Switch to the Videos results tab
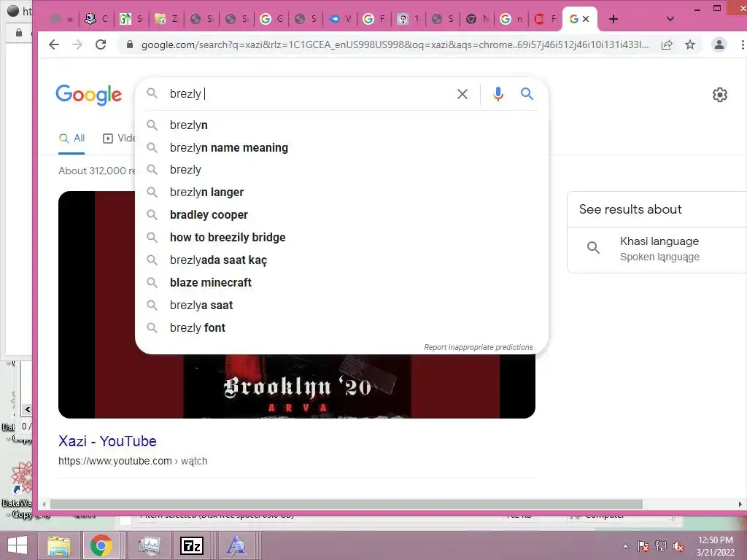The height and width of the screenshot is (560, 747). point(119,138)
